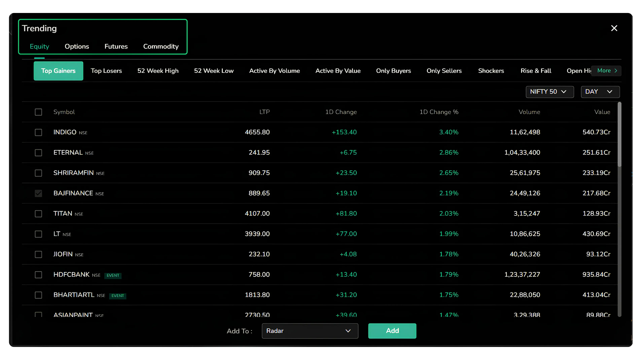Sort by 1D Change column header
This screenshot has width=644, height=358.
(x=341, y=112)
